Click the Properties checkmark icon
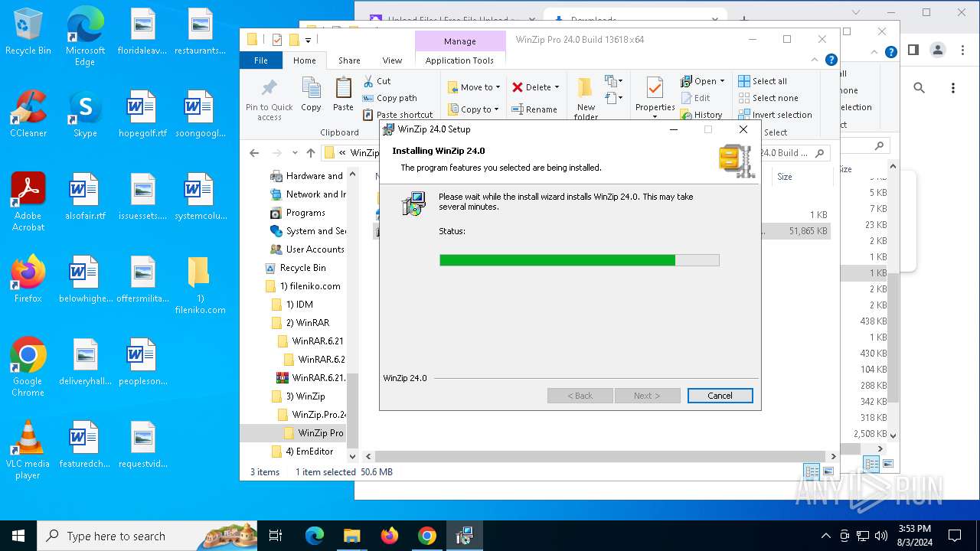980x551 pixels. 655,87
